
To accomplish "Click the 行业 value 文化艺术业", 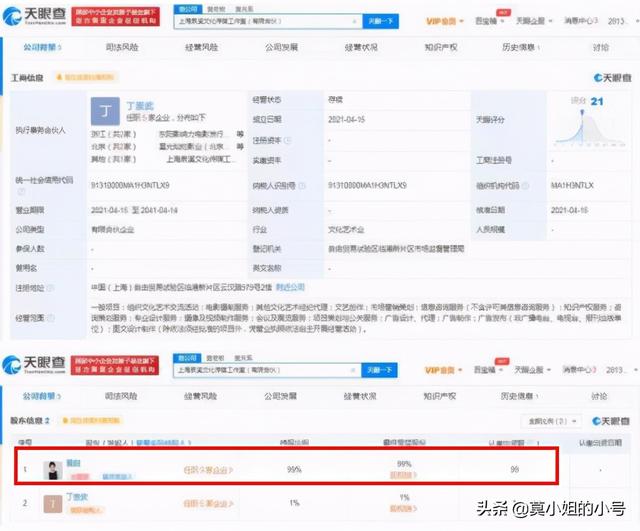I will coord(346,229).
